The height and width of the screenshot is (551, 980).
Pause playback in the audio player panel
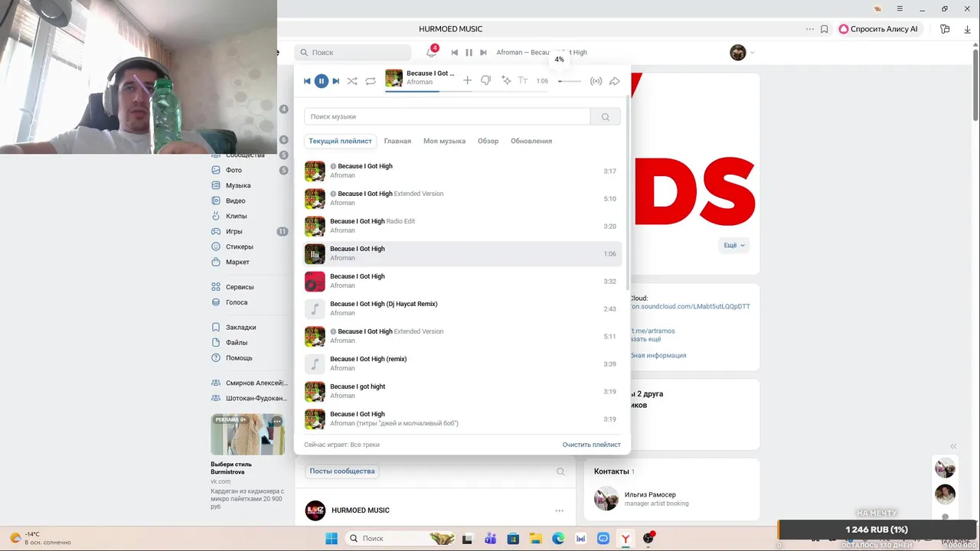[x=322, y=81]
